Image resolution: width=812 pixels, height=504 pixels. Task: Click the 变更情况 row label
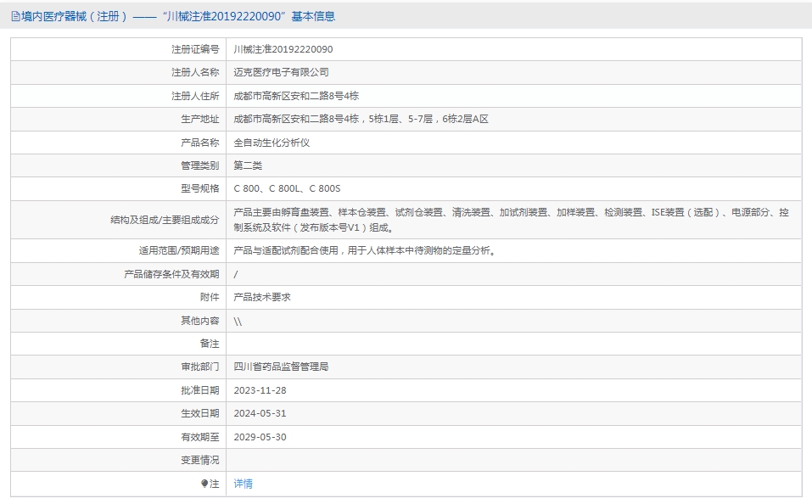[200, 460]
